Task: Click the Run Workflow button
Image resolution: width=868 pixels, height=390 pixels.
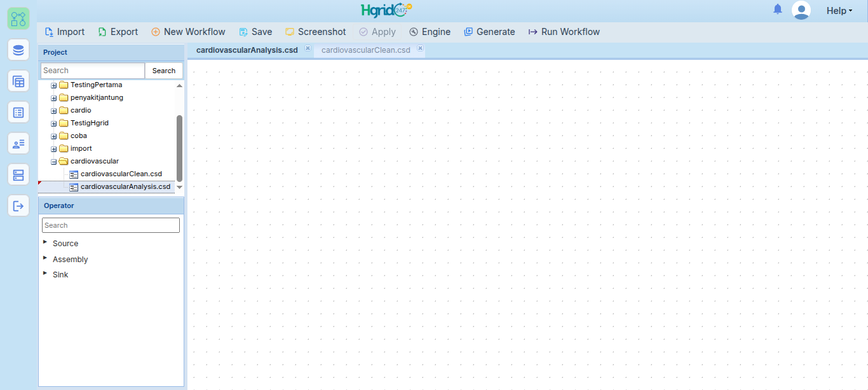Action: pyautogui.click(x=564, y=32)
